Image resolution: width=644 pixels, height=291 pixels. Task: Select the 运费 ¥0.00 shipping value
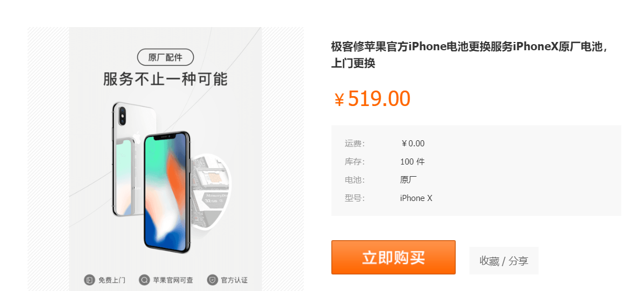tap(413, 144)
